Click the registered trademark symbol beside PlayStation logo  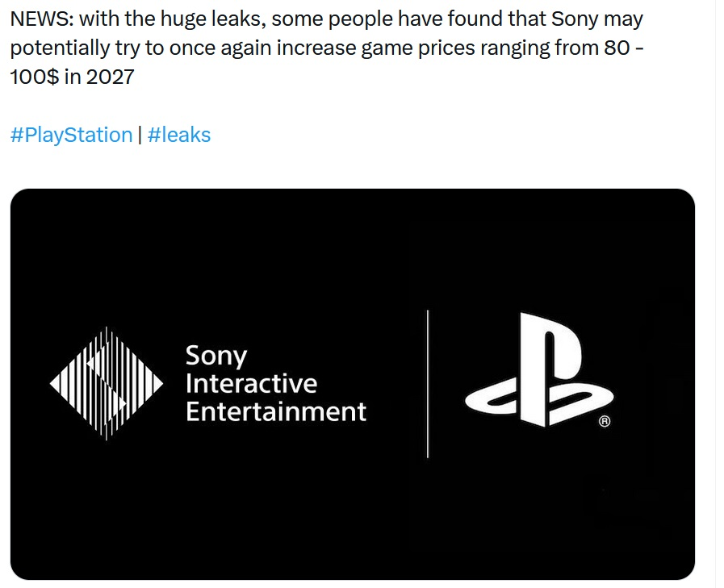pyautogui.click(x=605, y=421)
